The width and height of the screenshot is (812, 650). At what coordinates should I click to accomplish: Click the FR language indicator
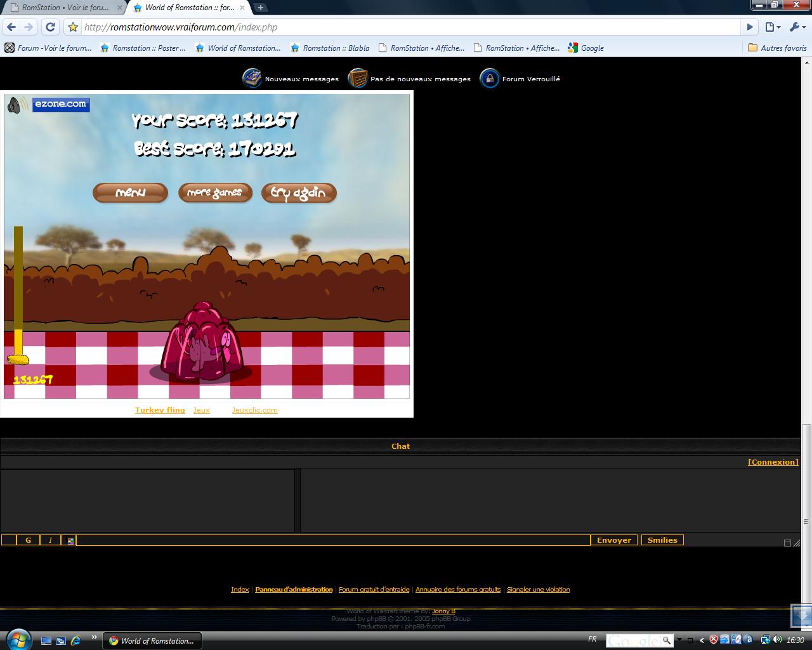pos(593,639)
